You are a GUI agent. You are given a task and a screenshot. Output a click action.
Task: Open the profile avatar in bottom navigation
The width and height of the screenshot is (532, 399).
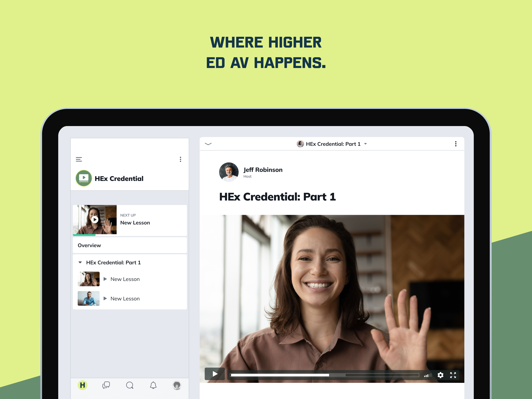tap(177, 385)
